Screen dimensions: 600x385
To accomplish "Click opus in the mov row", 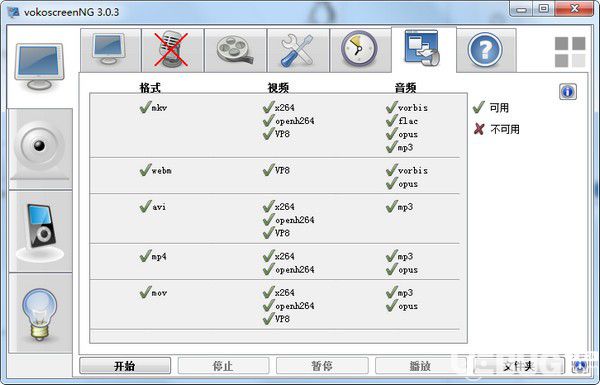I will coord(402,306).
